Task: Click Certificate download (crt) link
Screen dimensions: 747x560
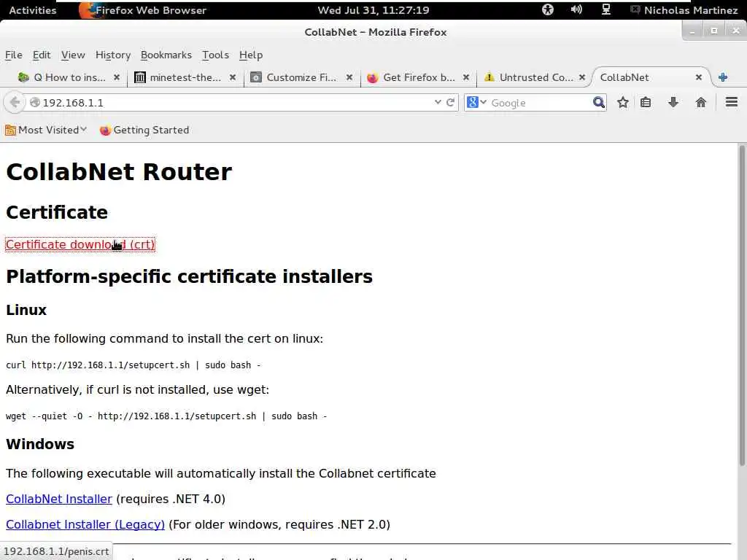Action: pos(80,244)
